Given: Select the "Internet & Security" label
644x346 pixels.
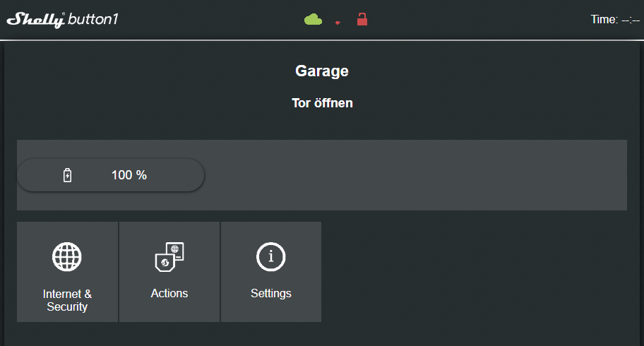Looking at the screenshot, I should [67, 300].
